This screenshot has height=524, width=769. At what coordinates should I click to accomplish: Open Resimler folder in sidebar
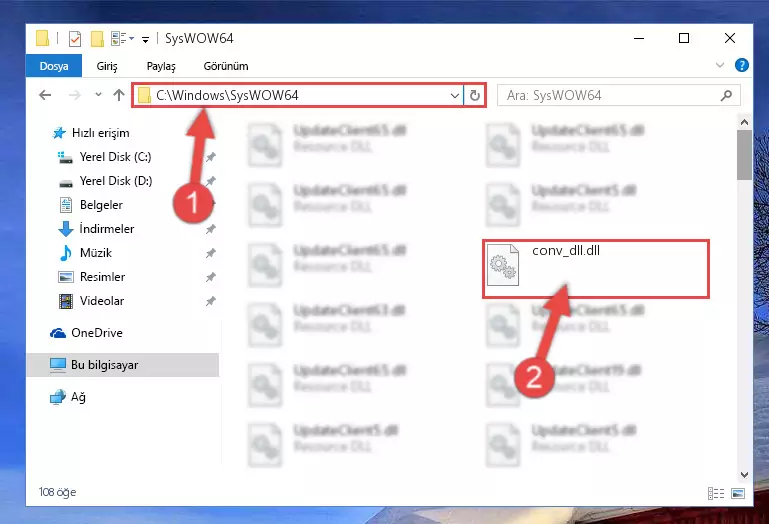[x=102, y=277]
